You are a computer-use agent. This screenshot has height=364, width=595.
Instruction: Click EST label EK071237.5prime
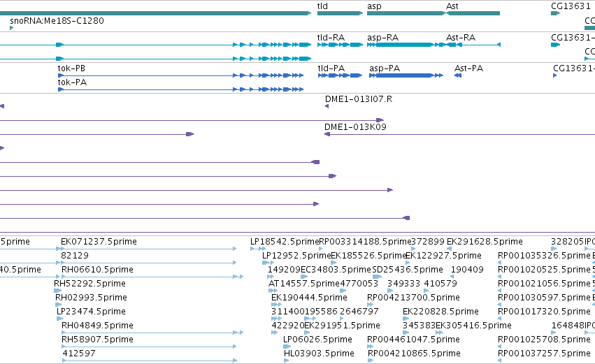99,242
